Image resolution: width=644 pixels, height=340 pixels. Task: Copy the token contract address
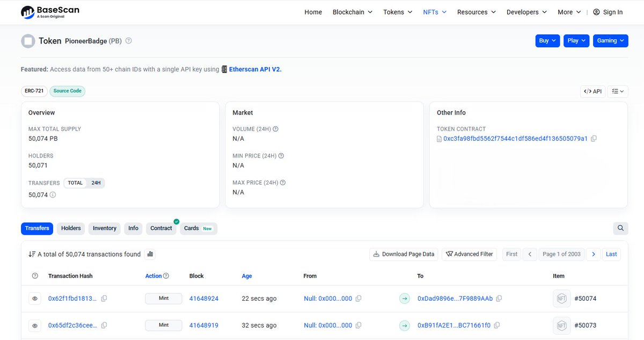[x=594, y=138]
